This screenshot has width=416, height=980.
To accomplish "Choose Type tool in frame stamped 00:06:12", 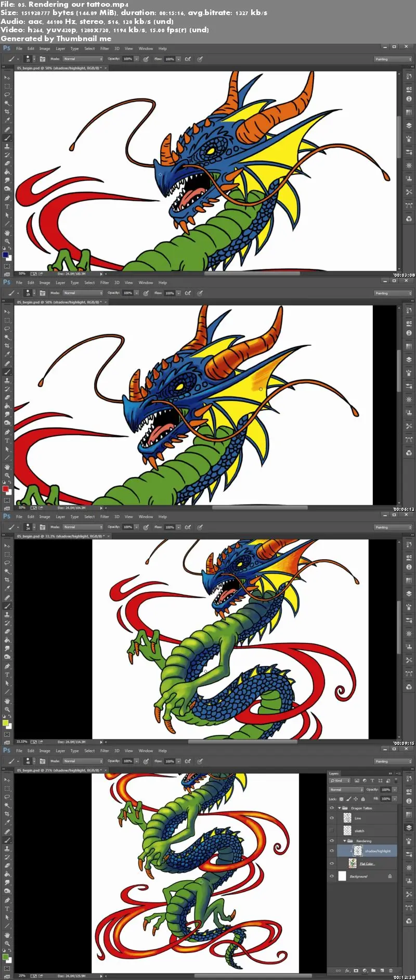I will [7, 441].
